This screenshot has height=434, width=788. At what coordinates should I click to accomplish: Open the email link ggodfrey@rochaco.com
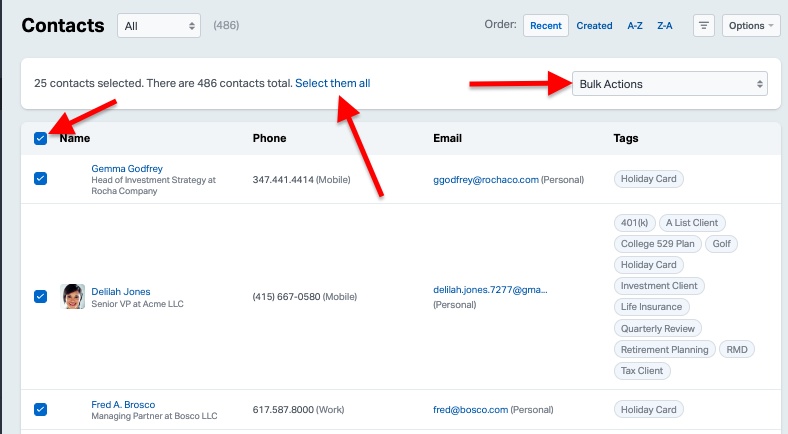(x=486, y=180)
